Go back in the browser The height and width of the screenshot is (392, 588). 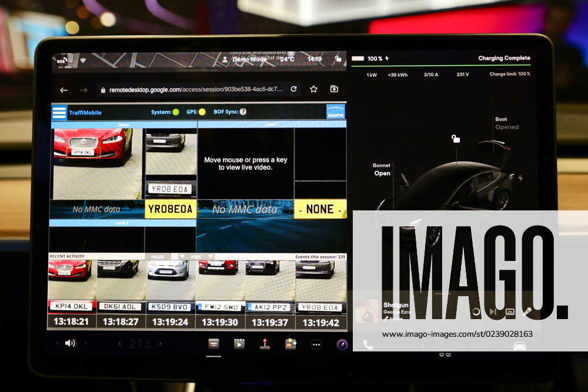click(x=64, y=91)
